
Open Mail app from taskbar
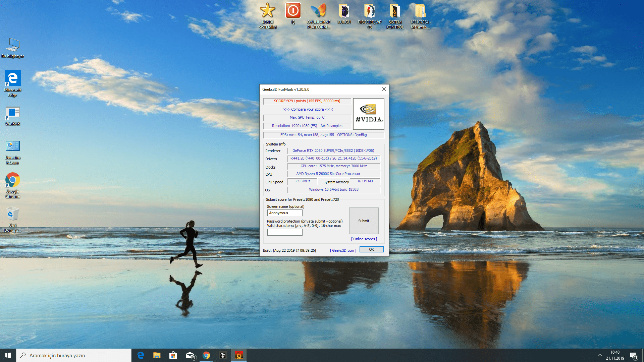[x=190, y=355]
